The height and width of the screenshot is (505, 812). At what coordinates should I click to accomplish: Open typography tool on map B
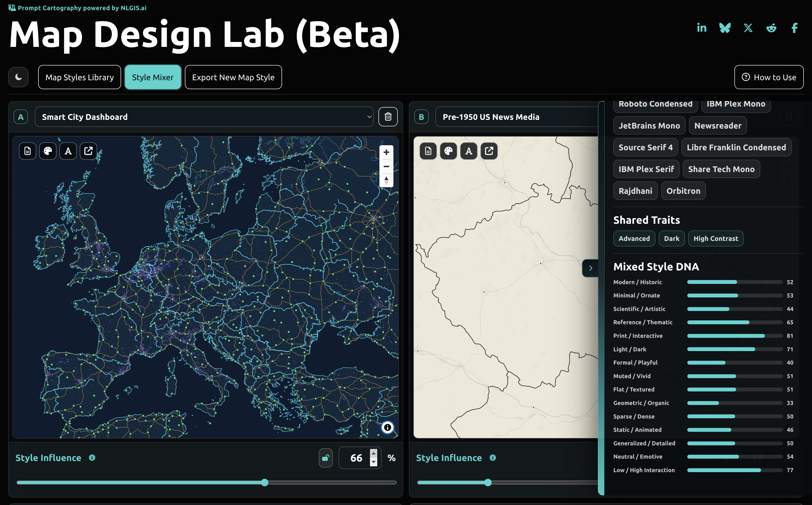point(469,151)
